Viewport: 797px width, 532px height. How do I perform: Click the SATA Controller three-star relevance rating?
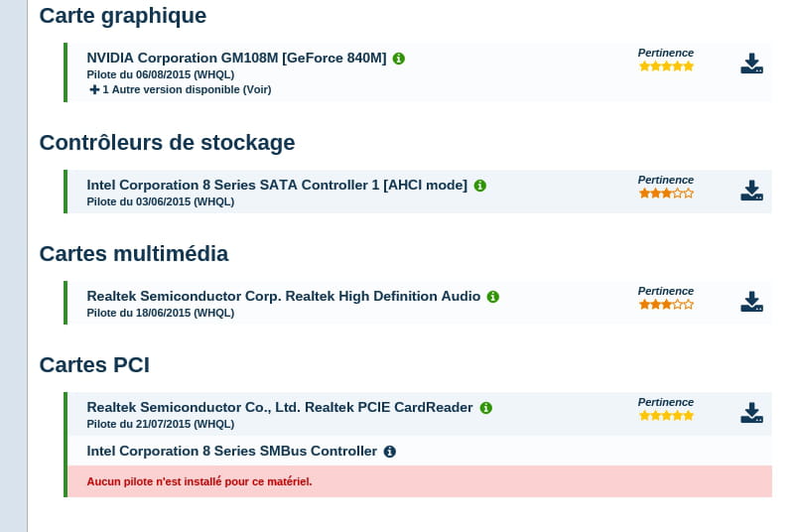coord(666,194)
